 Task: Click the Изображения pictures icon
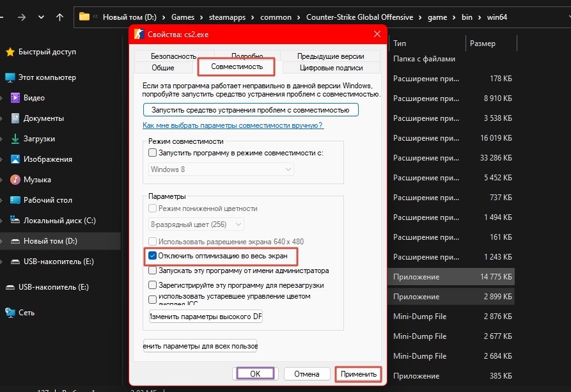click(x=15, y=159)
